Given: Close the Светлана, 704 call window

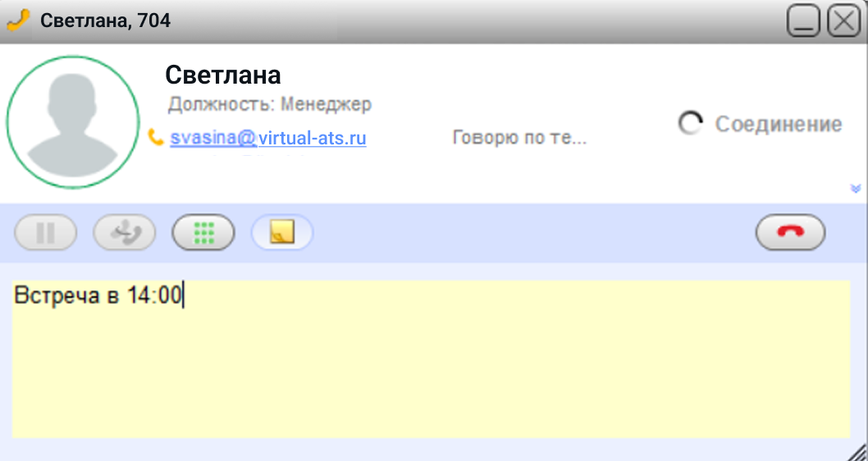Looking at the screenshot, I should 844,21.
